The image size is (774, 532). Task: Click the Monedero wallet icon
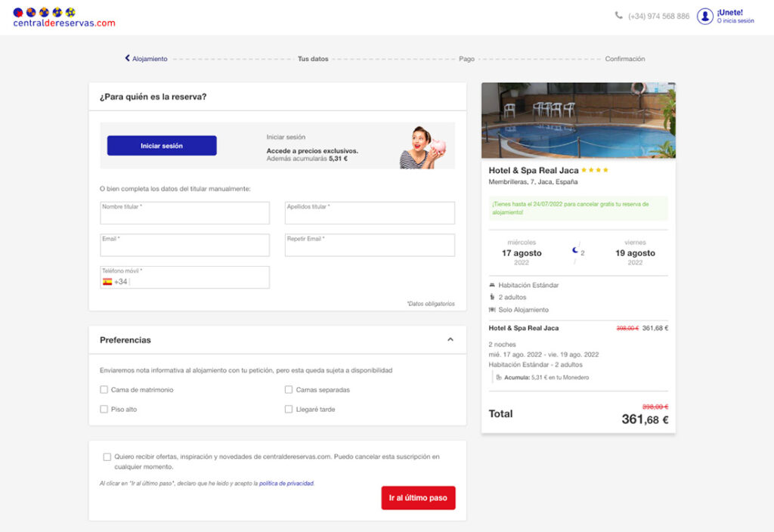pos(499,378)
